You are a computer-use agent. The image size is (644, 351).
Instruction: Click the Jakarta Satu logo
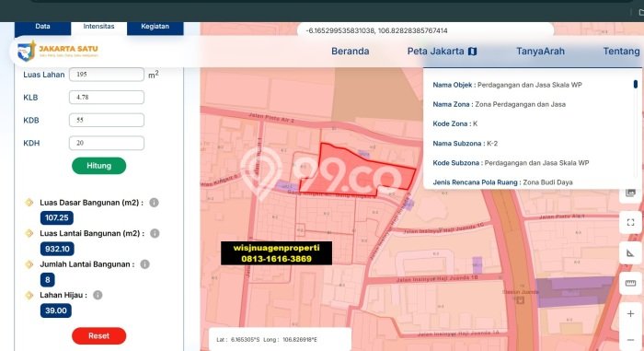(x=58, y=52)
